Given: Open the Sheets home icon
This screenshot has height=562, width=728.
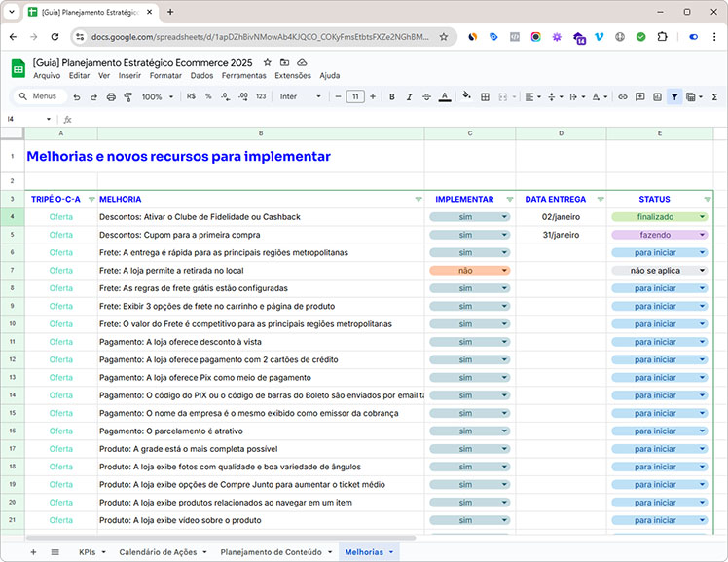Looking at the screenshot, I should (18, 69).
